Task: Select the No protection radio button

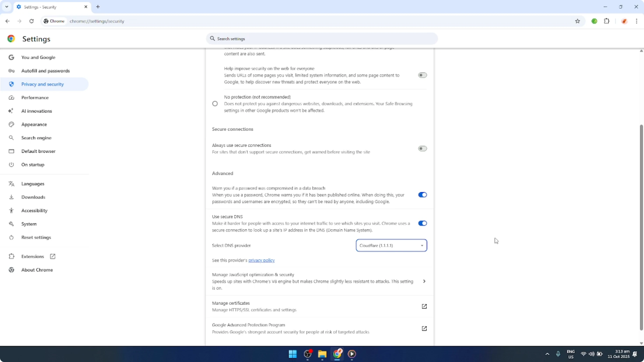Action: tap(215, 103)
